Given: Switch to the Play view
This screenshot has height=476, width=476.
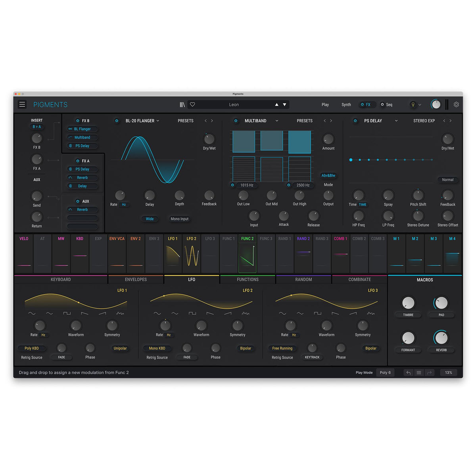Looking at the screenshot, I should [325, 105].
